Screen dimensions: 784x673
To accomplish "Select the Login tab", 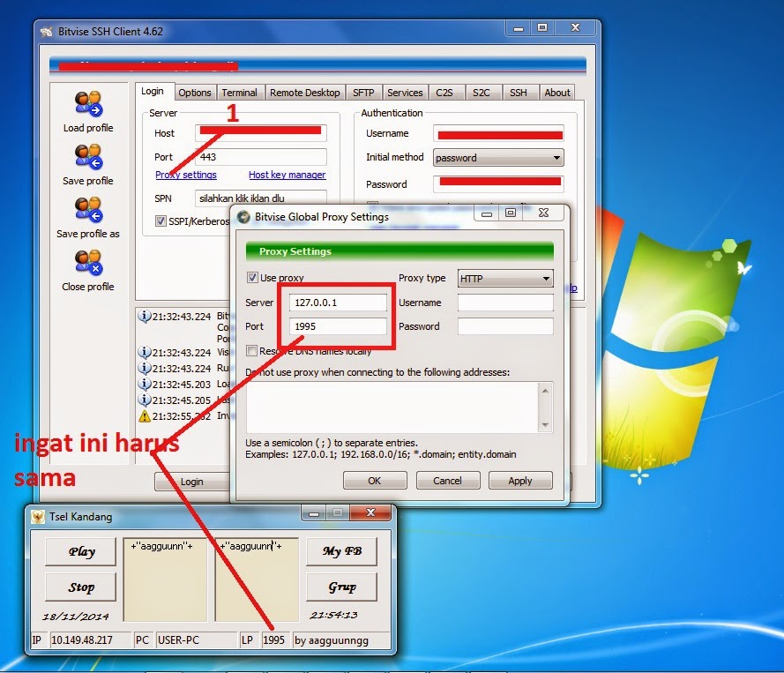I will (x=153, y=91).
